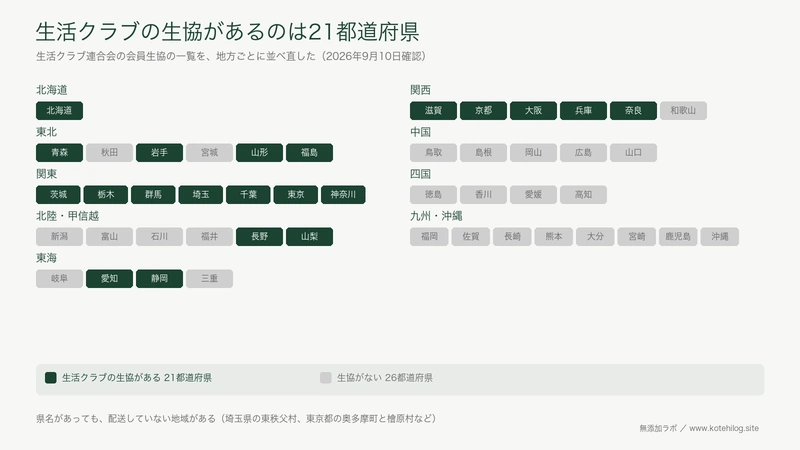Click the 北陸・甲信越 region heading
This screenshot has height=450, width=800.
coord(67,216)
